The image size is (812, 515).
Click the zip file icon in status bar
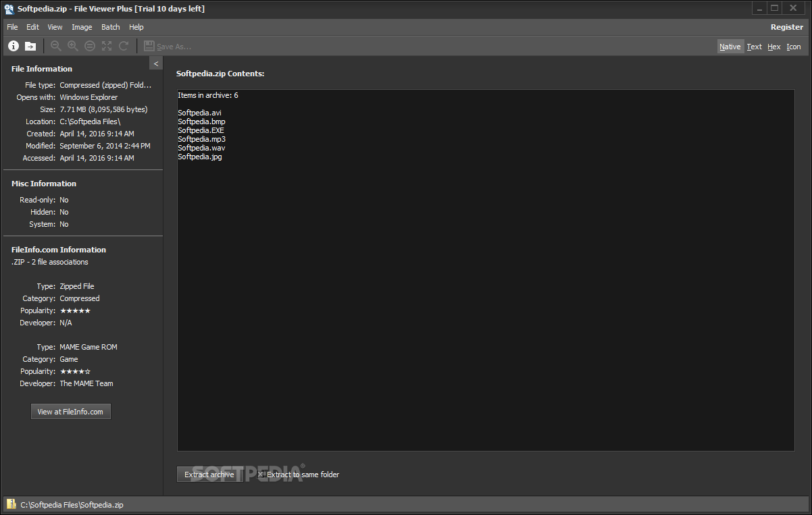pos(11,504)
